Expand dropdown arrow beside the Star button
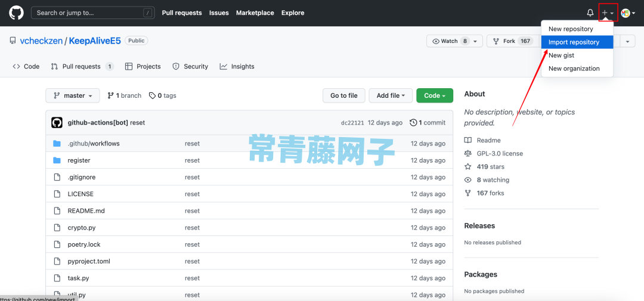 (x=627, y=41)
